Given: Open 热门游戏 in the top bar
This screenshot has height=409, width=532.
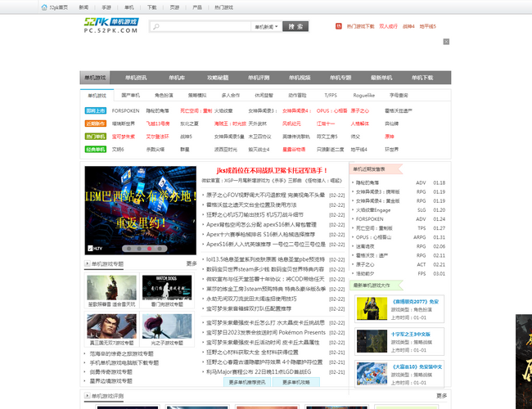Looking at the screenshot, I should (x=224, y=7).
